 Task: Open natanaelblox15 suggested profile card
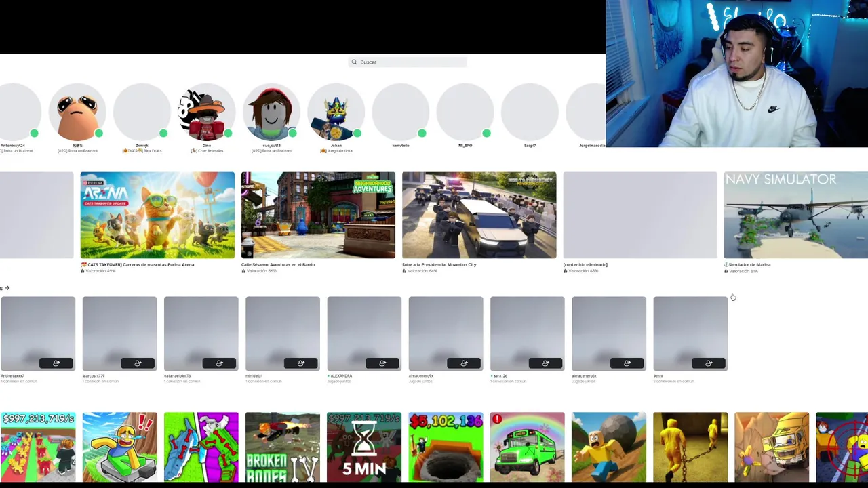[x=201, y=333]
